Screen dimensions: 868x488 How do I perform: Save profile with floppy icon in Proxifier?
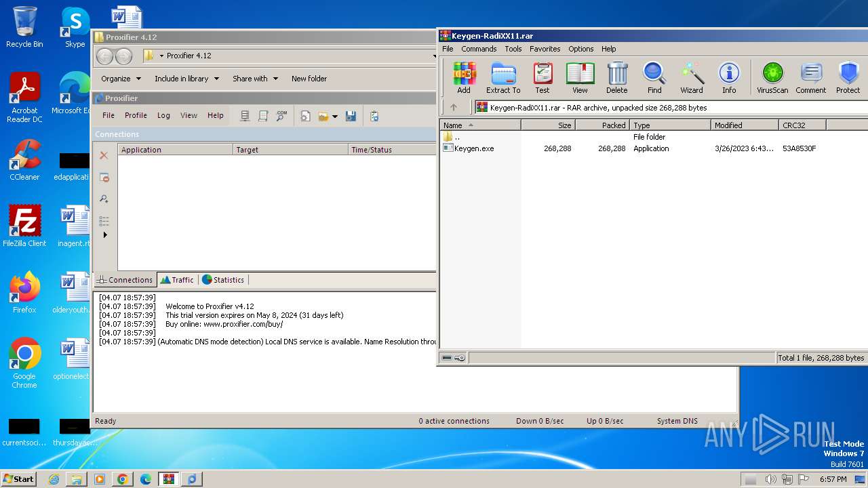tap(351, 116)
